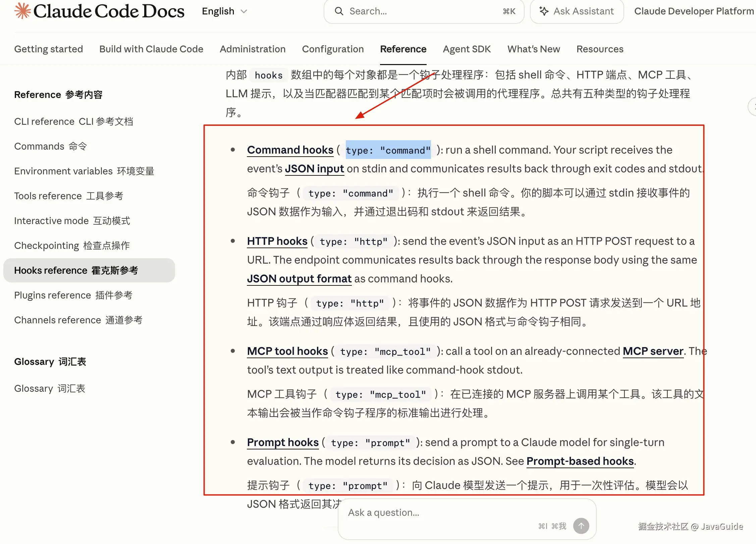Open Interactive mode sidebar page
The height and width of the screenshot is (544, 756).
pyautogui.click(x=72, y=221)
